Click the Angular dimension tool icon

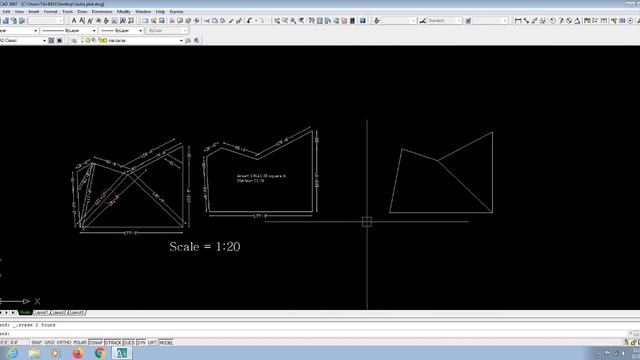pyautogui.click(x=577, y=21)
